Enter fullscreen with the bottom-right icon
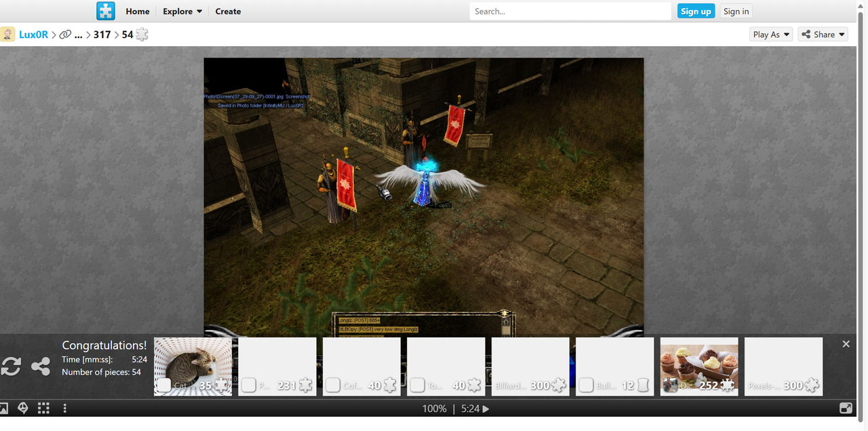 click(x=846, y=408)
